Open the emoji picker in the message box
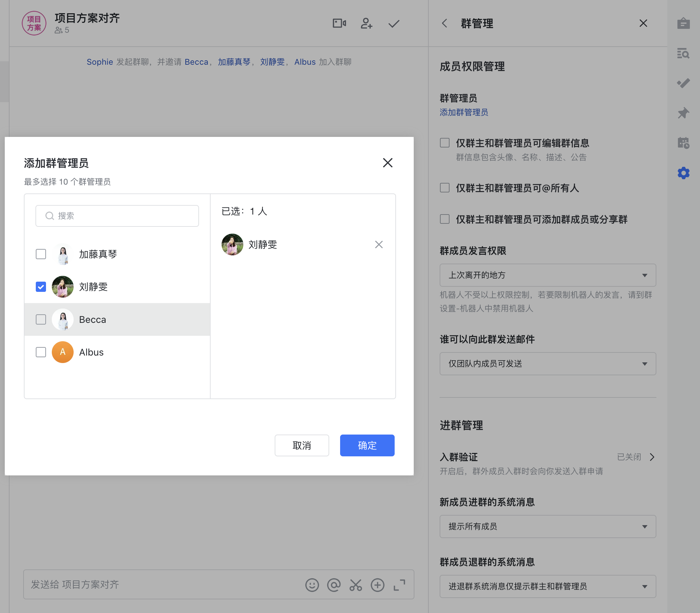 coord(312,585)
